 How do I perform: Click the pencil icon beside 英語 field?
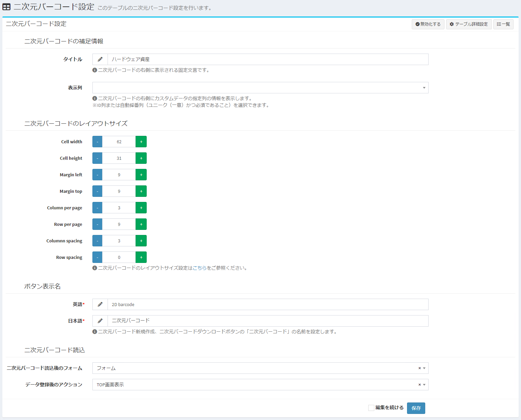[100, 304]
